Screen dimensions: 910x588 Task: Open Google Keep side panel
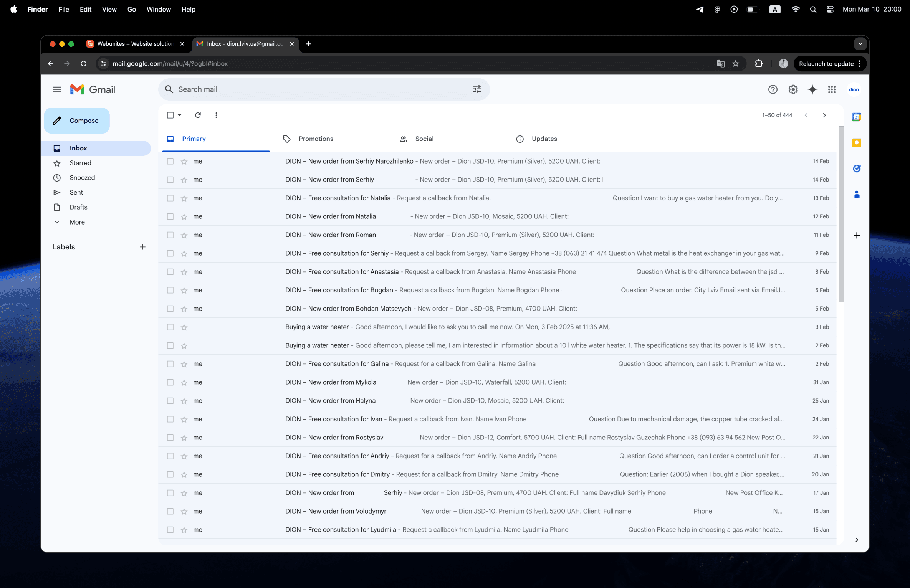pyautogui.click(x=857, y=143)
